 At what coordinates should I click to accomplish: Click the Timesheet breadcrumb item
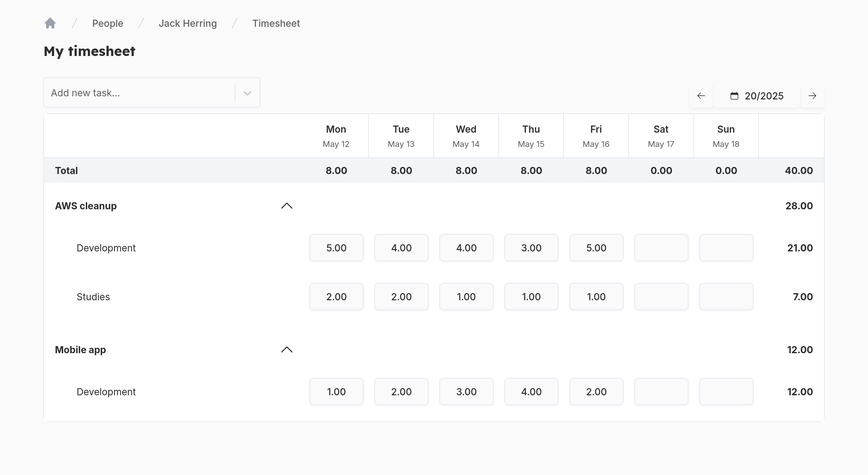point(276,23)
